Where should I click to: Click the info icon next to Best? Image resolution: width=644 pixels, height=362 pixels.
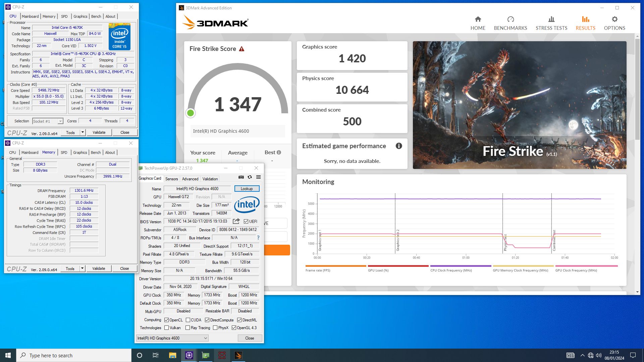pyautogui.click(x=279, y=153)
